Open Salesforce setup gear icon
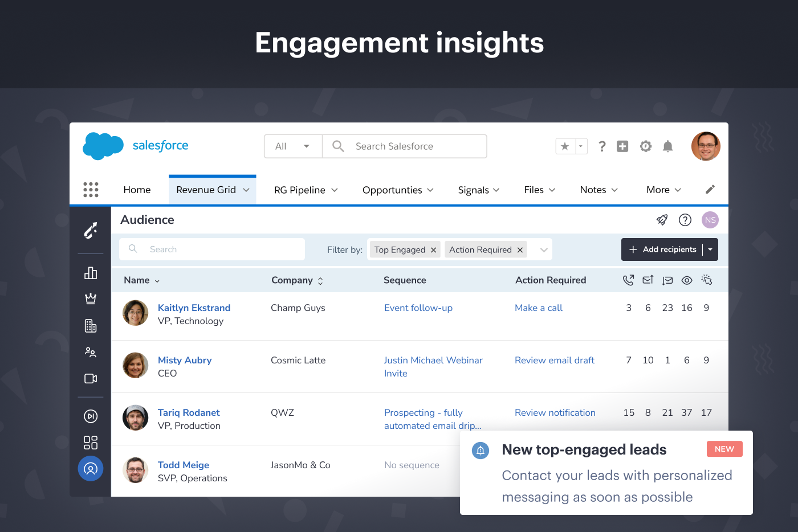This screenshot has width=798, height=532. click(645, 146)
